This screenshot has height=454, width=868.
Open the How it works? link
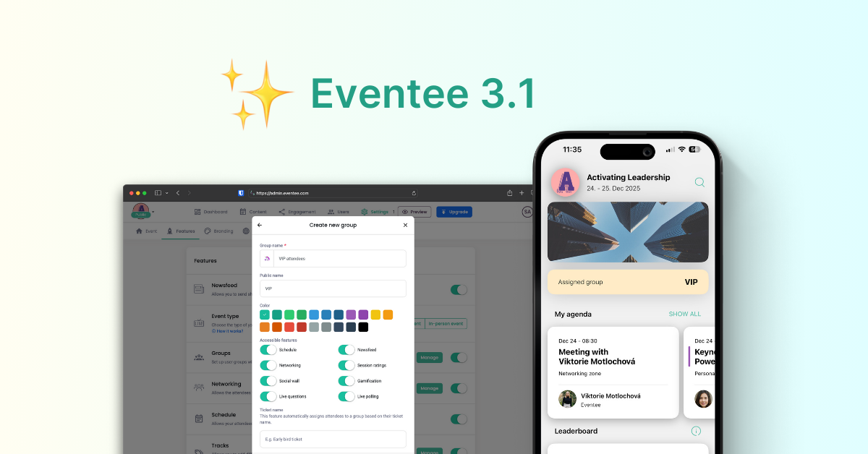226,330
